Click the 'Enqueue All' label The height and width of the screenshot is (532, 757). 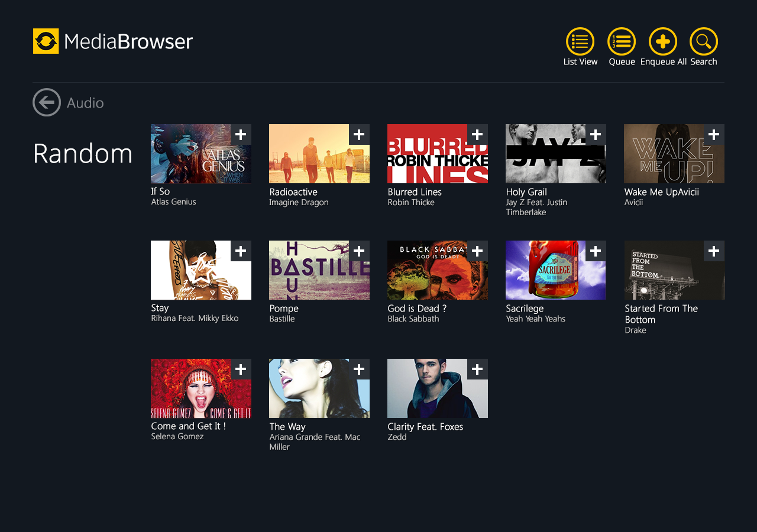663,61
